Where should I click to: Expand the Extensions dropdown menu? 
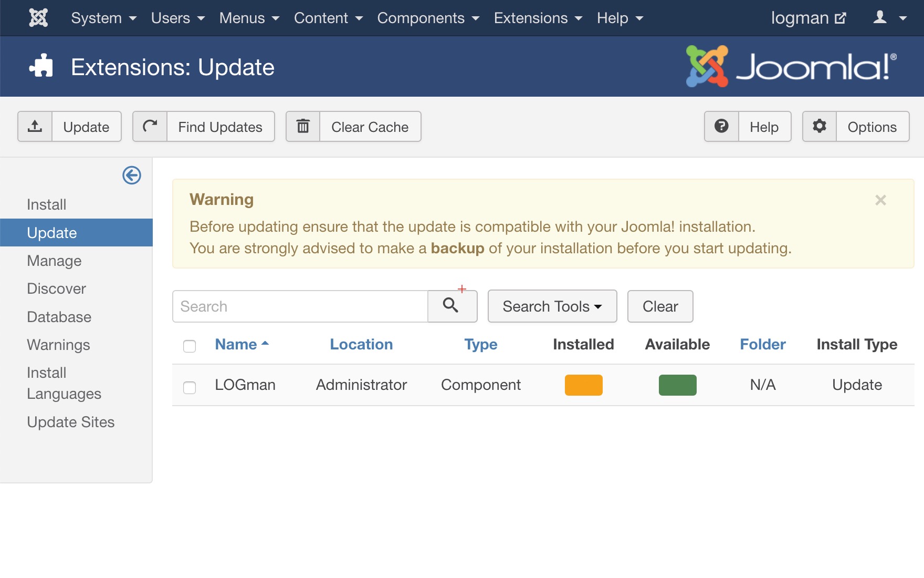coord(538,18)
